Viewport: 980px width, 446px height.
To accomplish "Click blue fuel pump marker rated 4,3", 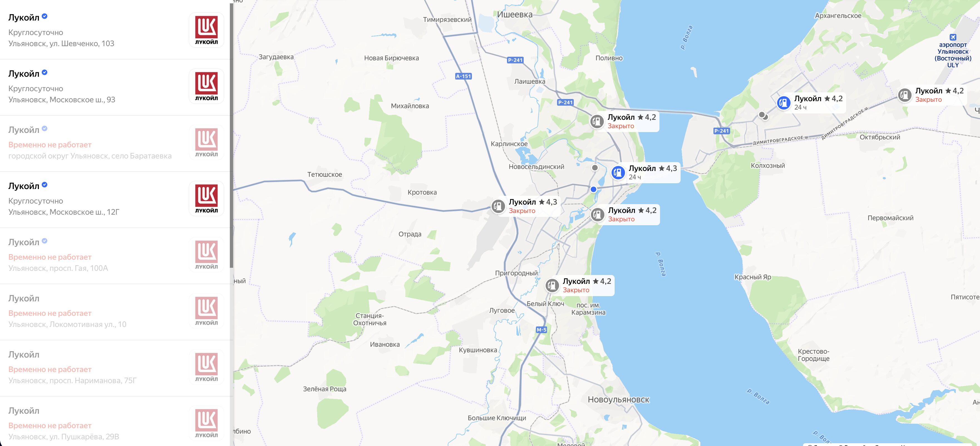I will [x=618, y=173].
